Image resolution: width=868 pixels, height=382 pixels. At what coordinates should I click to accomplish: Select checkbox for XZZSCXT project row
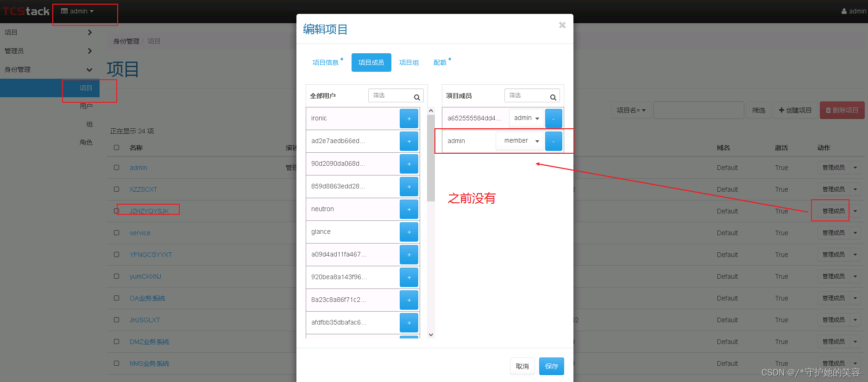117,189
